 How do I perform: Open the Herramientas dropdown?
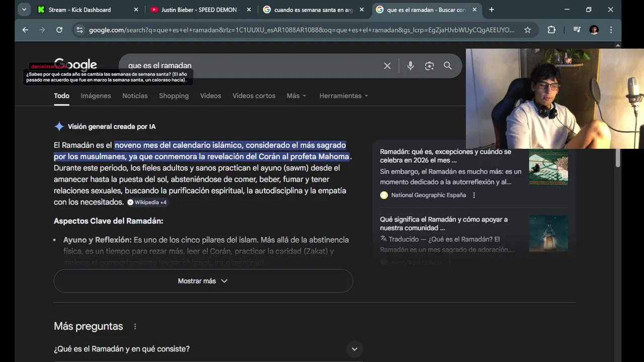click(x=344, y=96)
